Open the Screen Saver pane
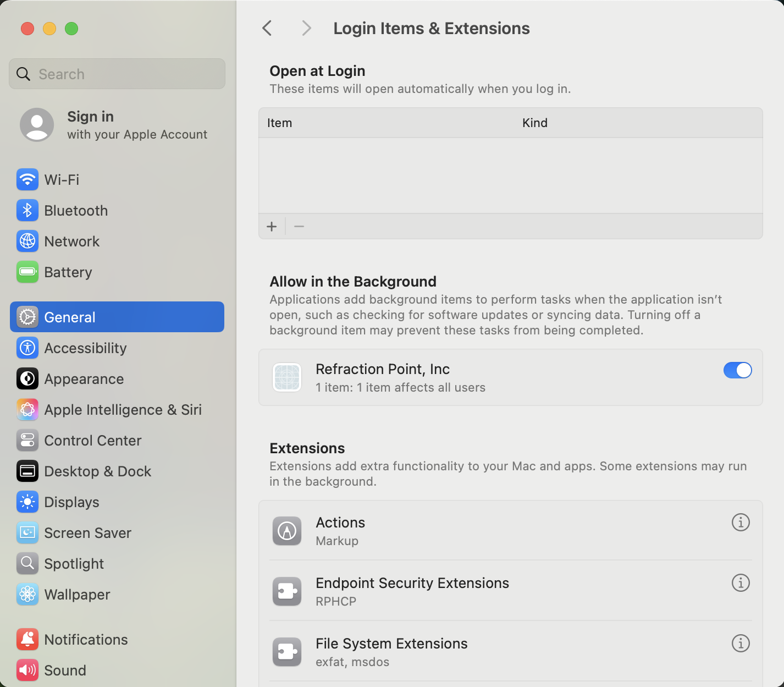This screenshot has width=784, height=687. tap(87, 533)
